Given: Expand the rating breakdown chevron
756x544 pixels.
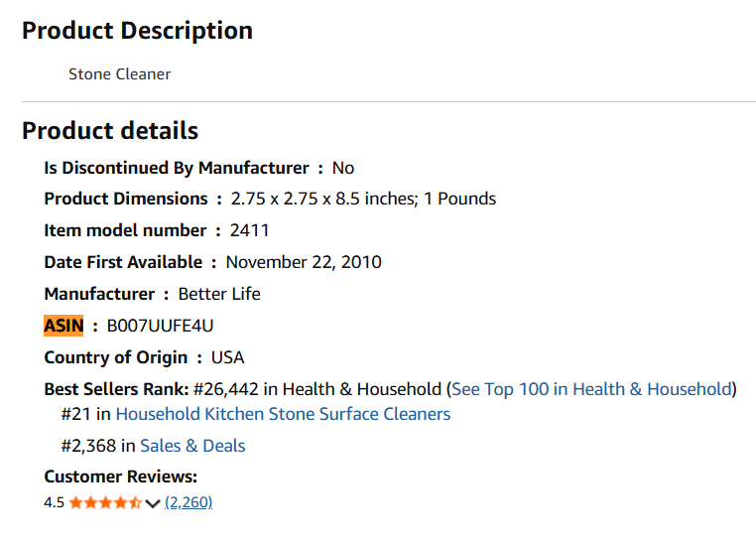Looking at the screenshot, I should 153,503.
